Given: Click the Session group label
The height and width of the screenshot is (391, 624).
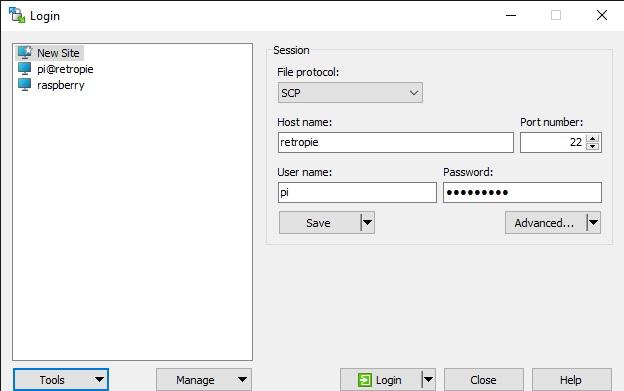Looking at the screenshot, I should pos(291,50).
